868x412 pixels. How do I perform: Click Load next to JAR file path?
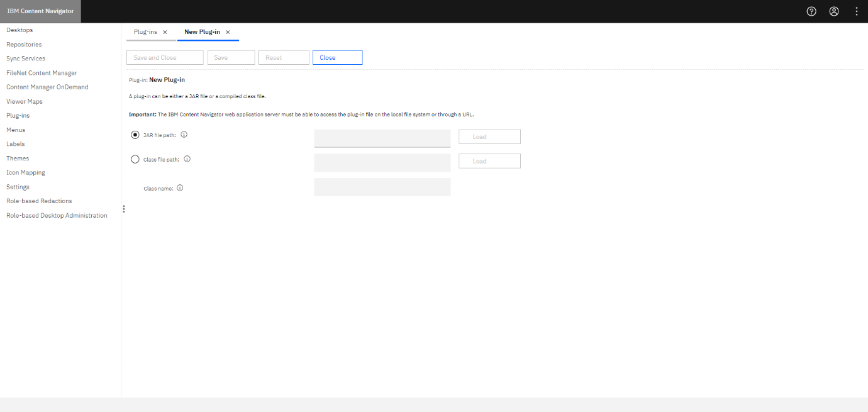tap(489, 136)
